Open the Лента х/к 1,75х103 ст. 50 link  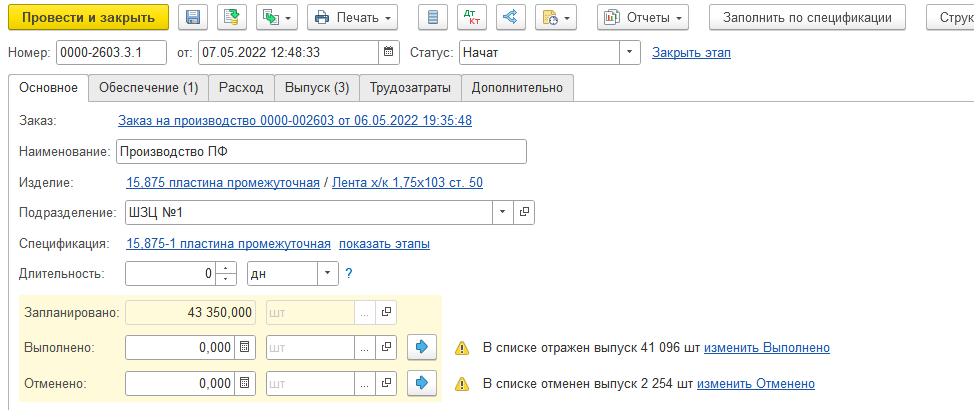pos(407,183)
